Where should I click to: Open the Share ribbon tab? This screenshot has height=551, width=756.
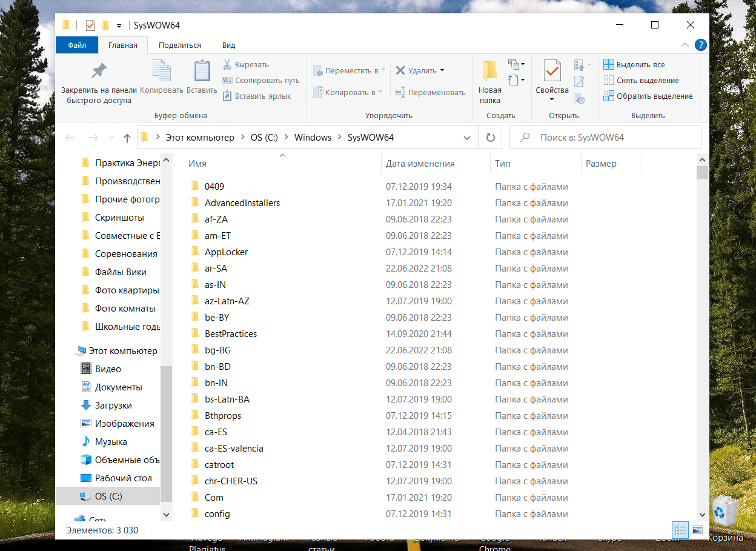179,45
